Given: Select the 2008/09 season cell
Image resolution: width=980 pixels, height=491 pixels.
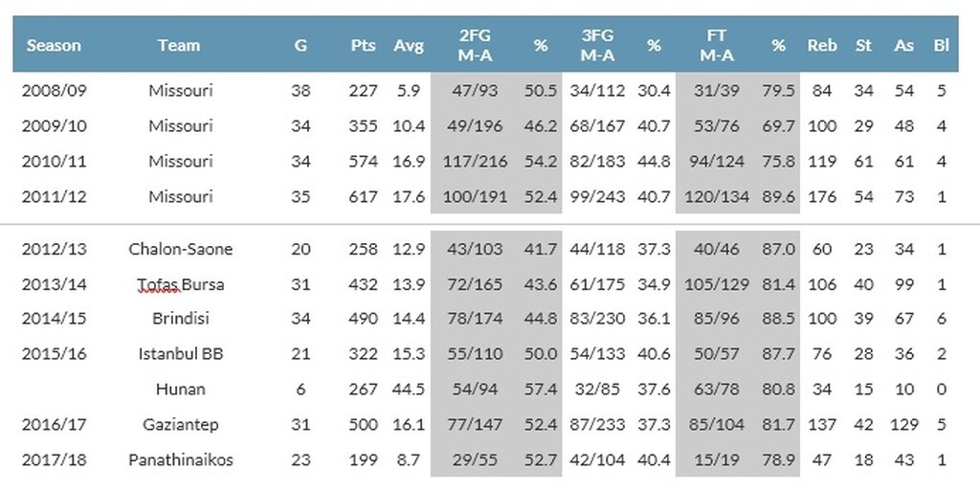Looking at the screenshot, I should click(x=54, y=91).
